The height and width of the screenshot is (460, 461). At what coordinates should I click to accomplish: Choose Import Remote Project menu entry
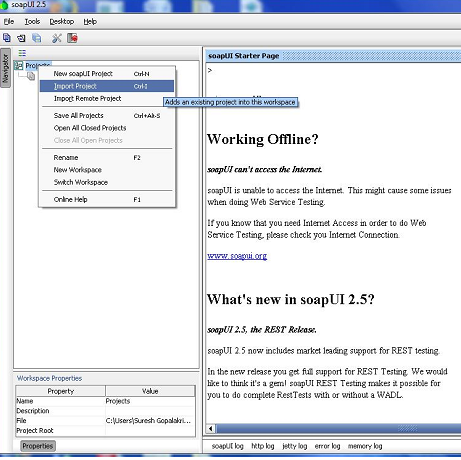coord(107,98)
